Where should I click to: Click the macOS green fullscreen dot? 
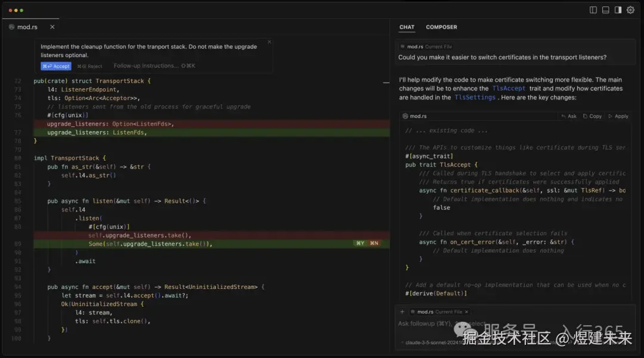(22, 10)
